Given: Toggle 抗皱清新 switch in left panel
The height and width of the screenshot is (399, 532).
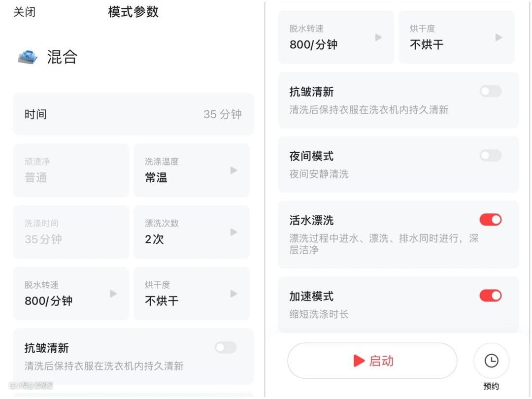Looking at the screenshot, I should click(226, 348).
